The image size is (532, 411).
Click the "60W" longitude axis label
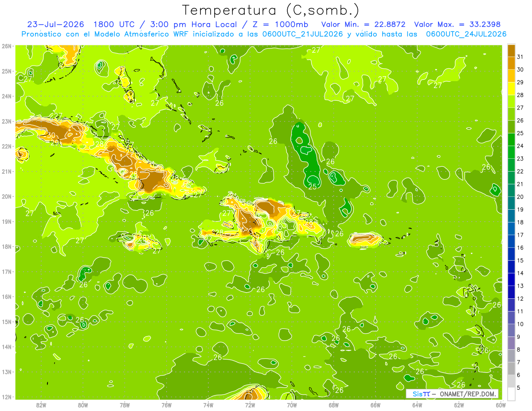tap(501, 404)
